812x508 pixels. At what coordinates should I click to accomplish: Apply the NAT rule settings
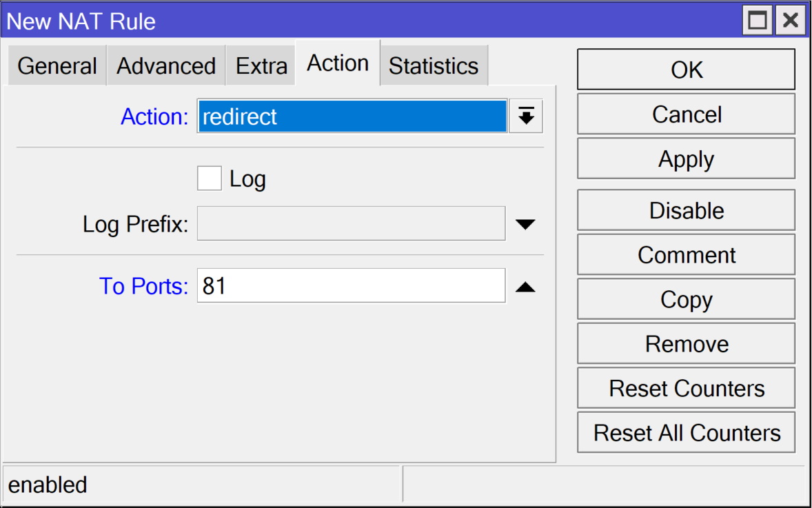tap(686, 159)
